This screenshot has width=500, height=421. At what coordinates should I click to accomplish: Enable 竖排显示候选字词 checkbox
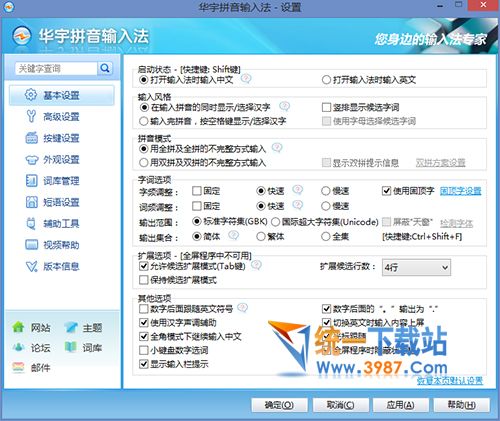(326, 107)
